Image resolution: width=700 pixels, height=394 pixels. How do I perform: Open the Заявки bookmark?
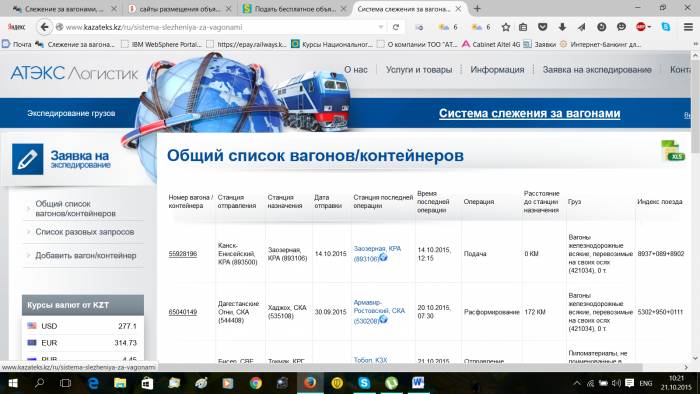540,44
